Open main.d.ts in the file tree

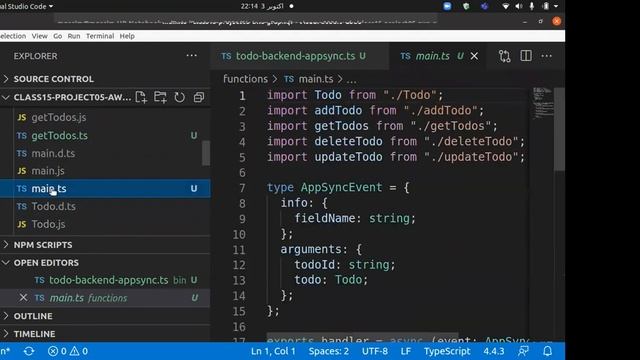pos(105,153)
